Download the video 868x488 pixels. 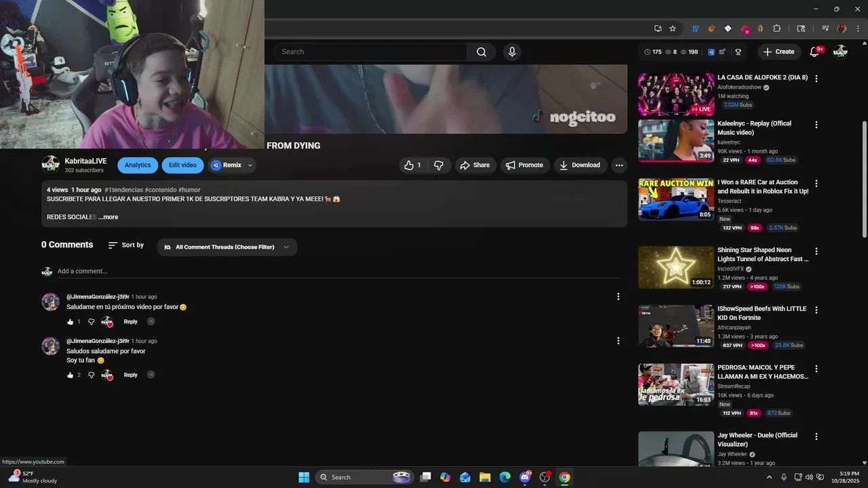(x=580, y=165)
